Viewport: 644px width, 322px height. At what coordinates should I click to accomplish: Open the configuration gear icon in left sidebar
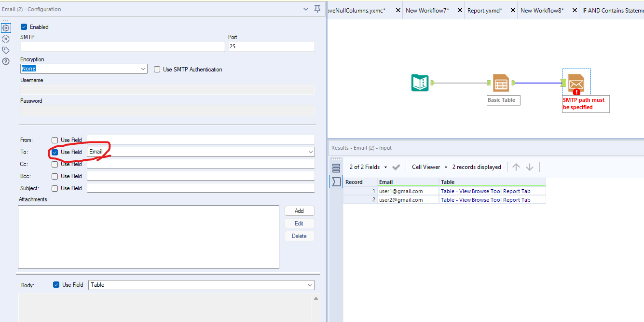pyautogui.click(x=6, y=28)
